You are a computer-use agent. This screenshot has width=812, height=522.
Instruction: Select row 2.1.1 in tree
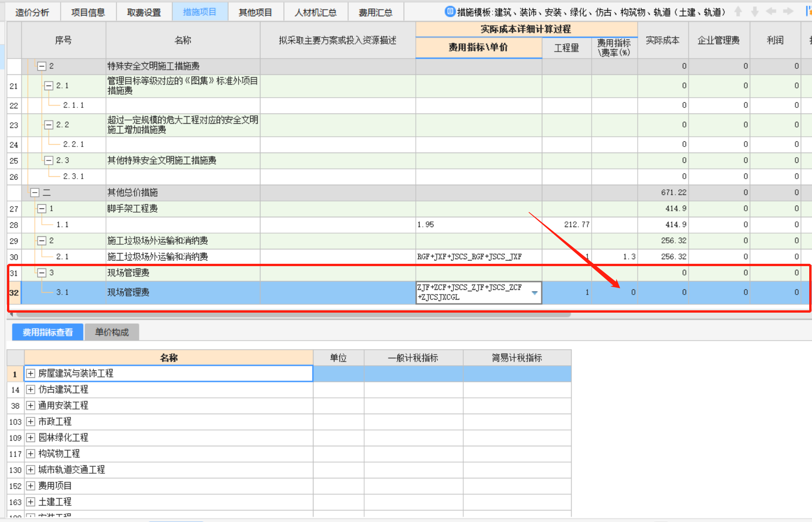point(73,105)
